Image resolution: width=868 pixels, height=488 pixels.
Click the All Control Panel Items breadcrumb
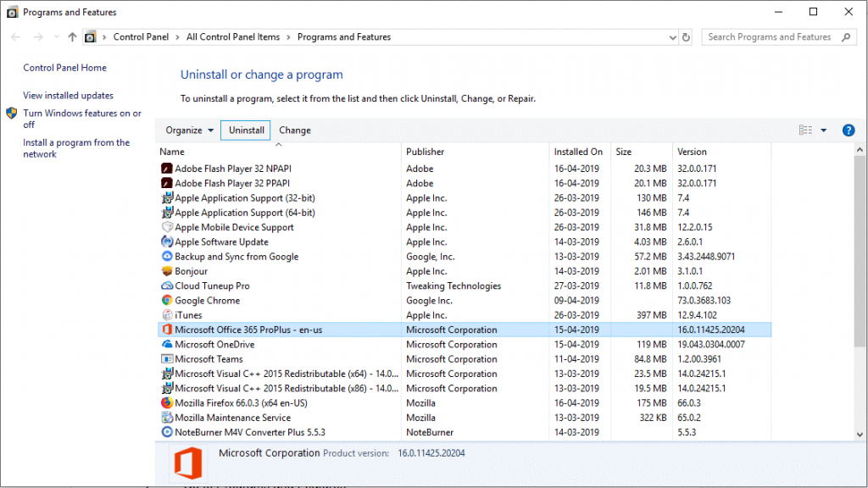tap(233, 37)
